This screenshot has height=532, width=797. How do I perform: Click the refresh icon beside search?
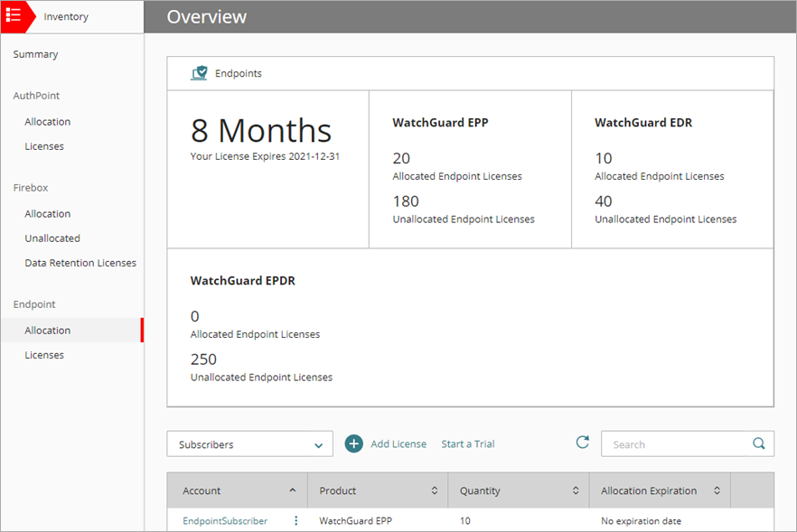[583, 443]
